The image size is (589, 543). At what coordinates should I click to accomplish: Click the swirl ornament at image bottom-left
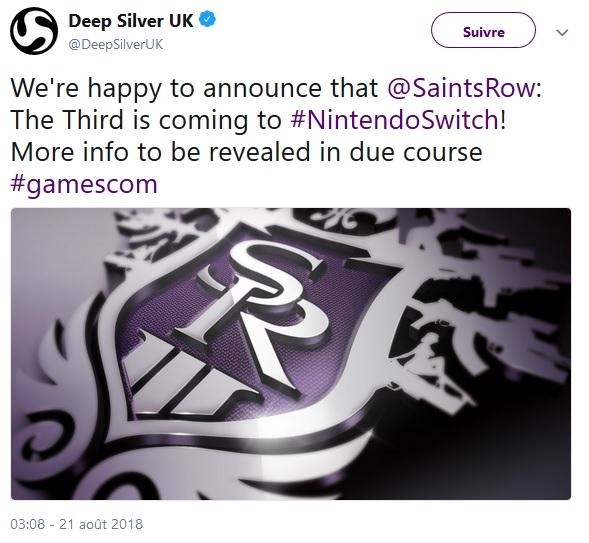click(x=47, y=437)
